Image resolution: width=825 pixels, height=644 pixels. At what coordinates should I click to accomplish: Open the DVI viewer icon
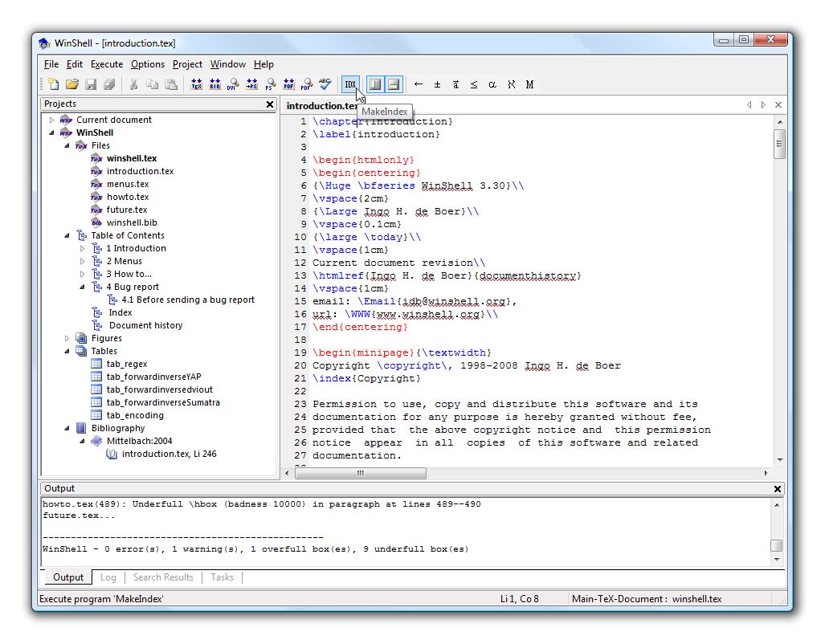[x=233, y=84]
